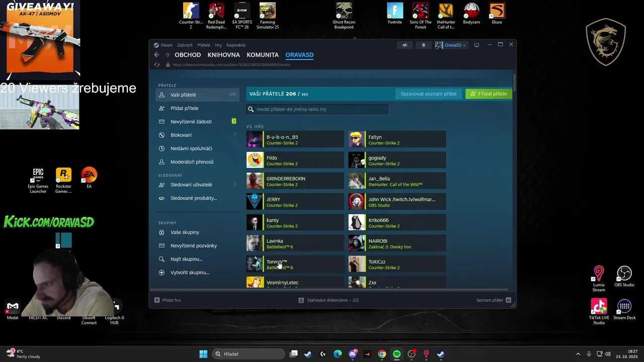Switch Steam to Big Picture mode icon
Screen dimensions: 644x362
coord(476,45)
